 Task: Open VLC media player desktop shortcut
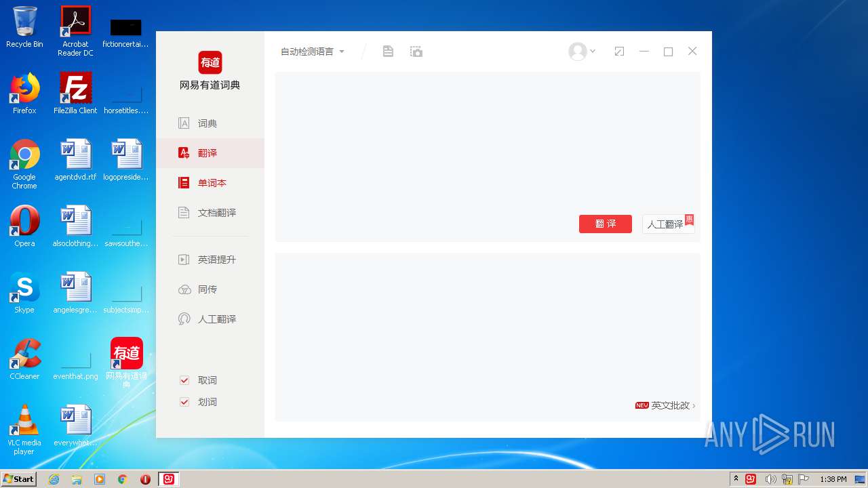[24, 430]
